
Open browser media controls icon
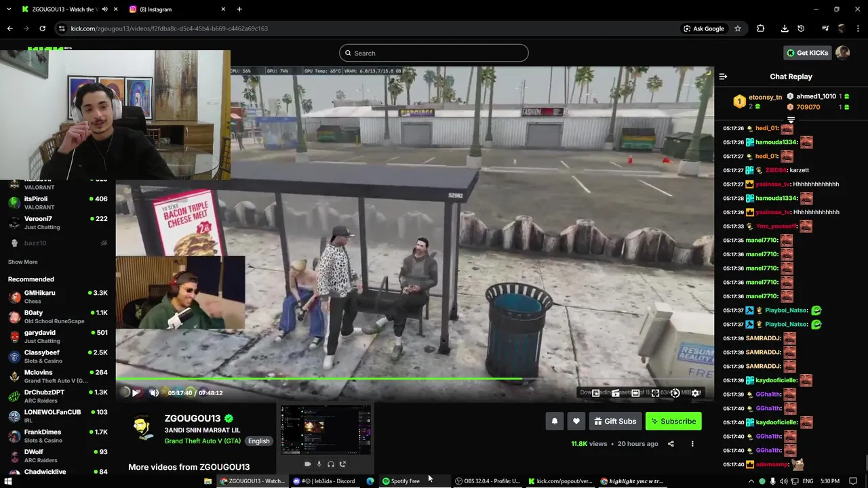[x=825, y=28]
